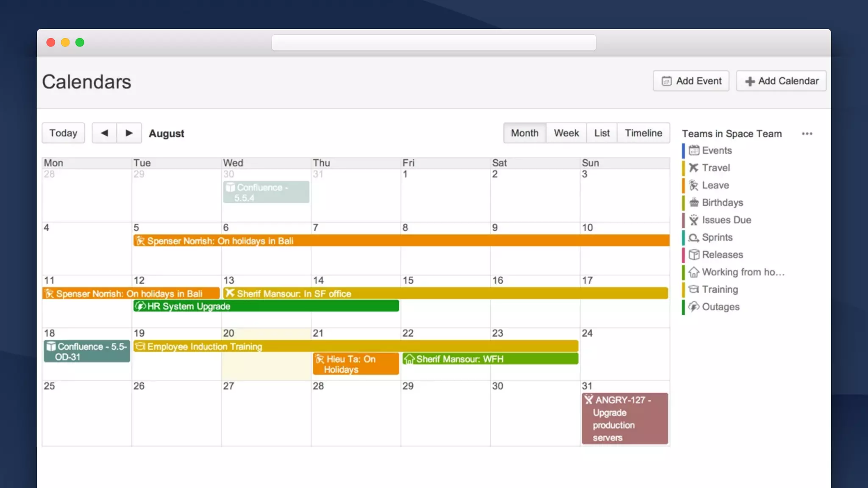Click the Travel airplane icon
Image resolution: width=868 pixels, height=488 pixels.
tap(694, 168)
